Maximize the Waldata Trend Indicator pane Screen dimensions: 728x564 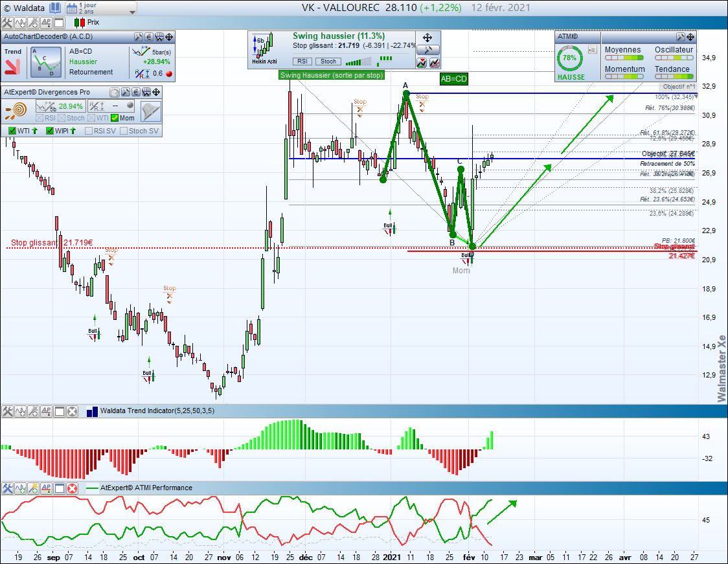coord(59,411)
